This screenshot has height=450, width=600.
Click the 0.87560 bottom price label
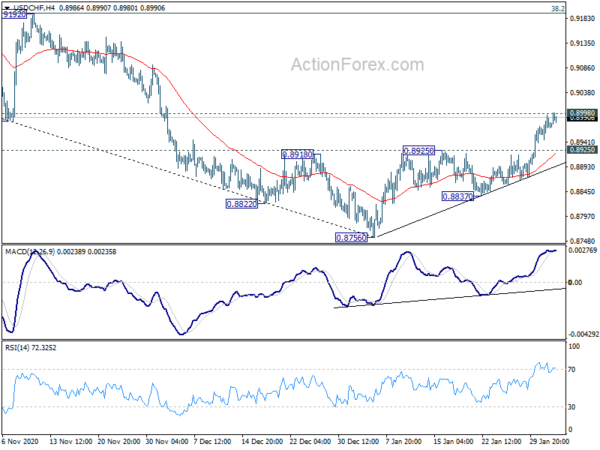(x=351, y=238)
